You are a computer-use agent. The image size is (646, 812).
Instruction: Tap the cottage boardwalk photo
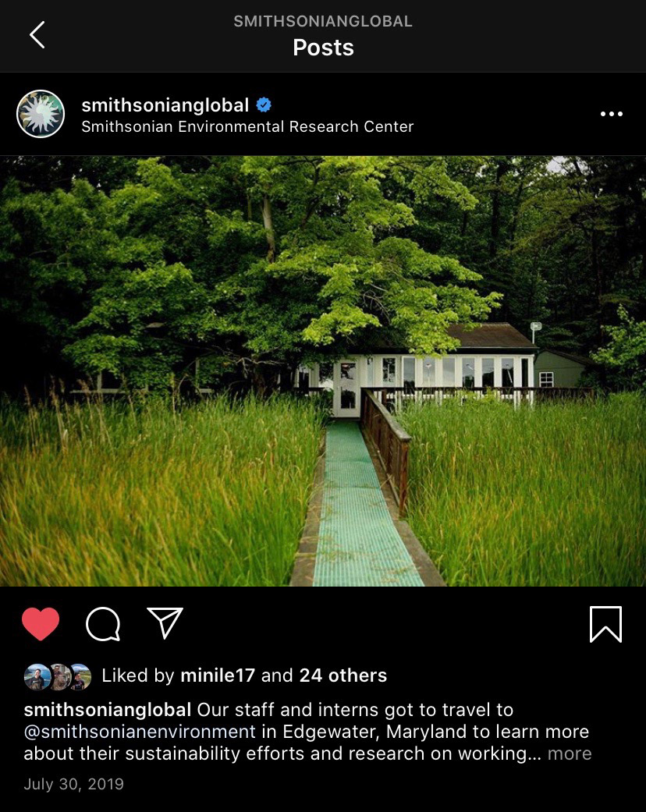point(323,371)
